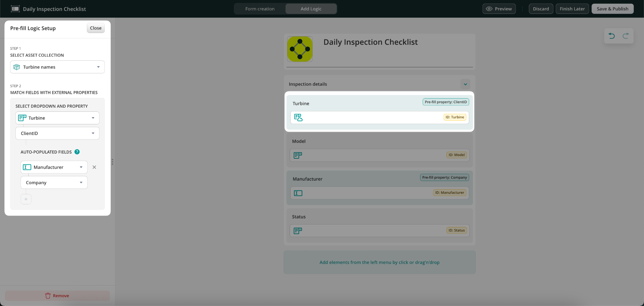Select the Add Logic tab
The height and width of the screenshot is (306, 644).
[311, 9]
